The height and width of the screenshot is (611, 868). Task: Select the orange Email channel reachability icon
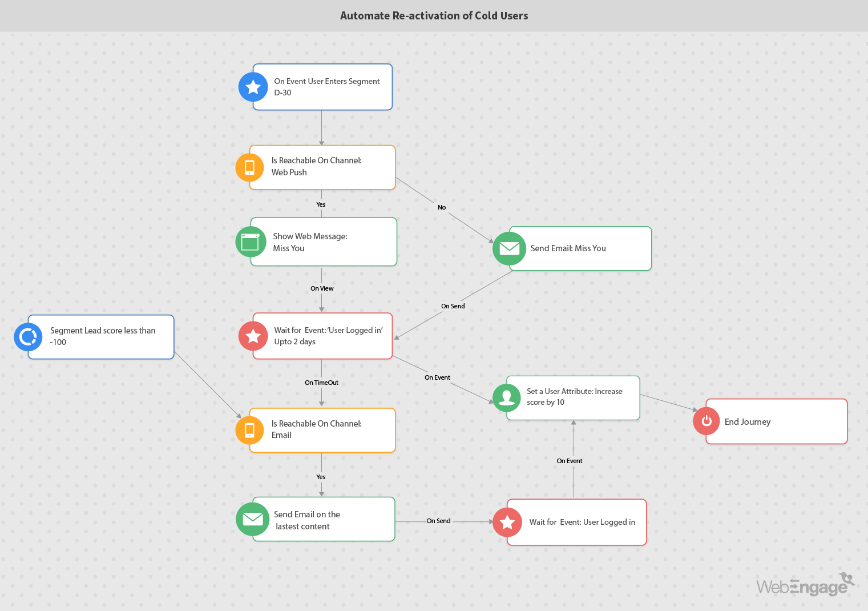(x=249, y=430)
